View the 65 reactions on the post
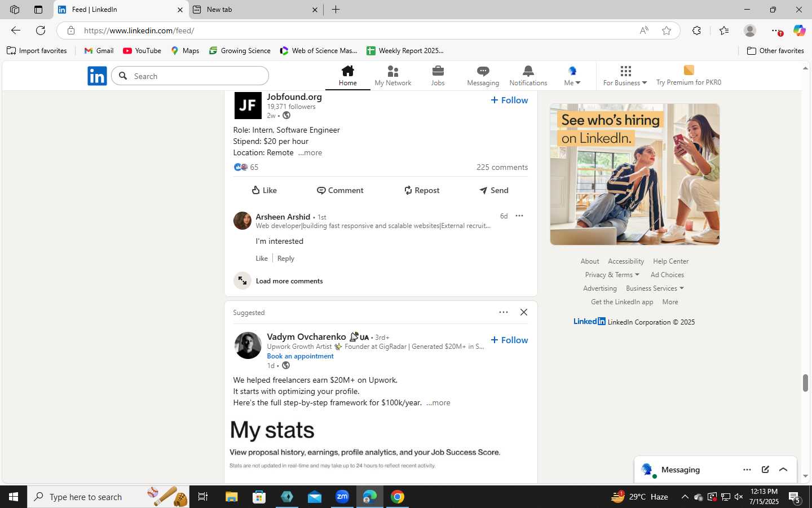 pos(246,167)
